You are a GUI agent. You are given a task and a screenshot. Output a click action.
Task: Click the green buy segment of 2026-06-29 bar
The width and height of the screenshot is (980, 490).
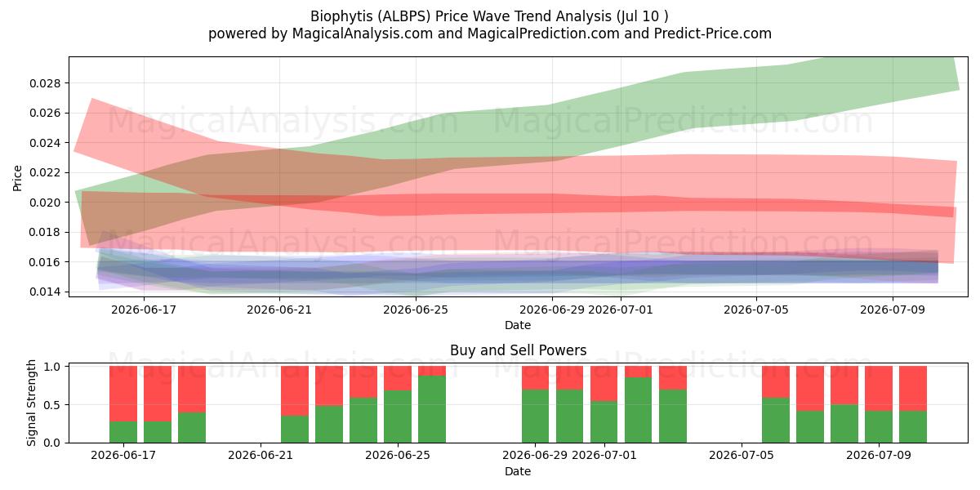(x=535, y=416)
